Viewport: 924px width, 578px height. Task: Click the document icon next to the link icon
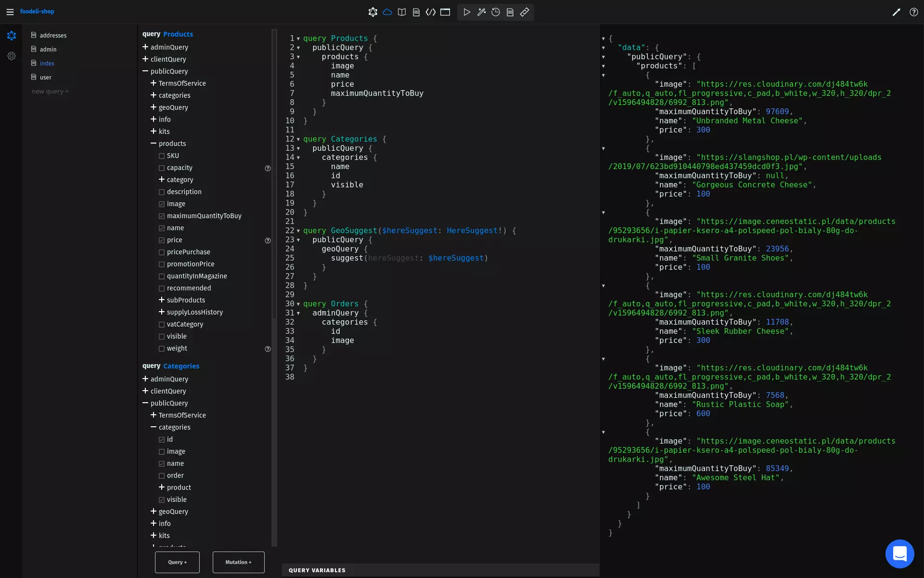[x=510, y=12]
